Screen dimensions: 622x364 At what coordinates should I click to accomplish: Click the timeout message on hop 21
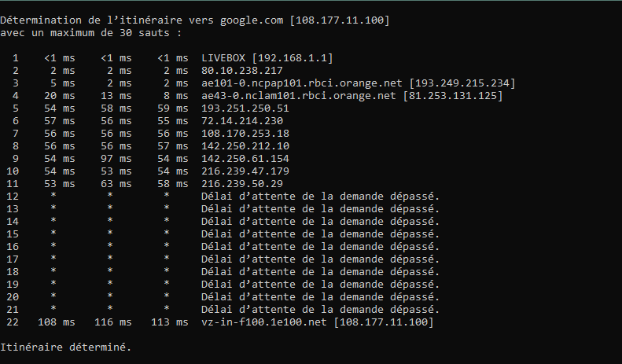click(x=320, y=310)
